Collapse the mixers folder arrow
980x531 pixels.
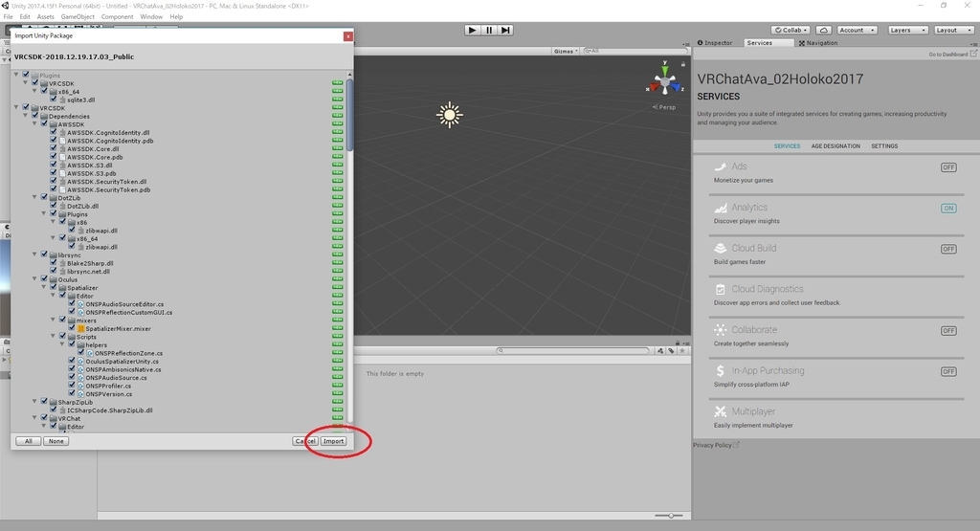click(x=54, y=320)
